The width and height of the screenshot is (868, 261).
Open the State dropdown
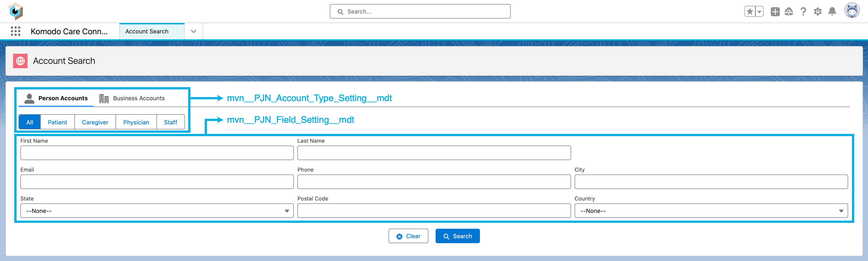tap(157, 211)
